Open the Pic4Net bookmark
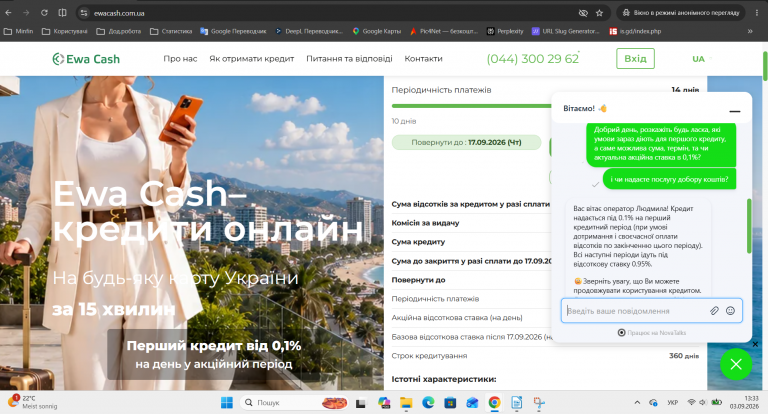This screenshot has height=414, width=768. point(444,31)
